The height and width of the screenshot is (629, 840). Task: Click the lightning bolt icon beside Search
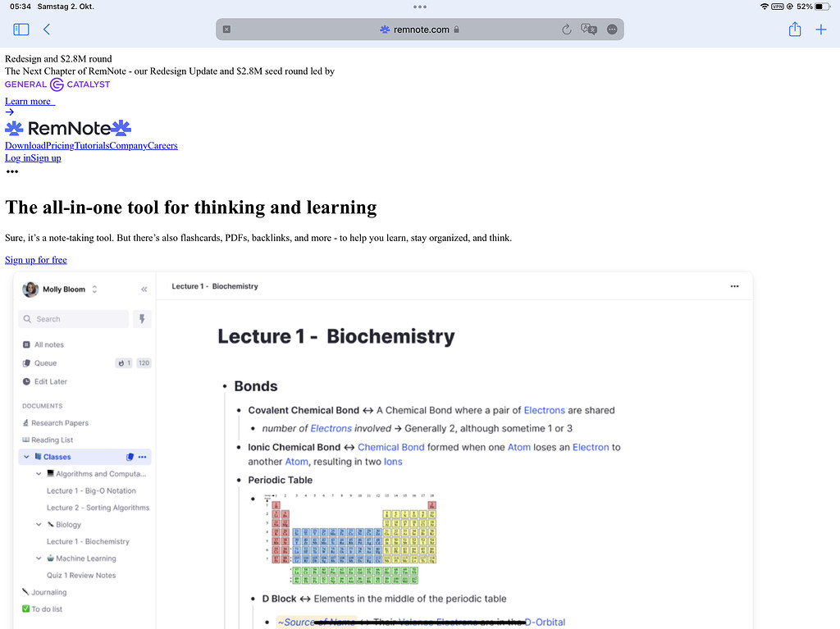pyautogui.click(x=141, y=318)
